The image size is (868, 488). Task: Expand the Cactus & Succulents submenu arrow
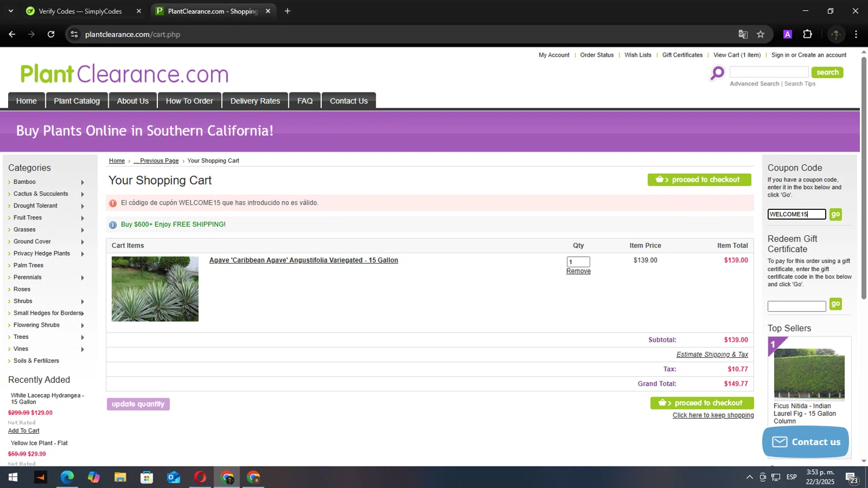(x=82, y=194)
